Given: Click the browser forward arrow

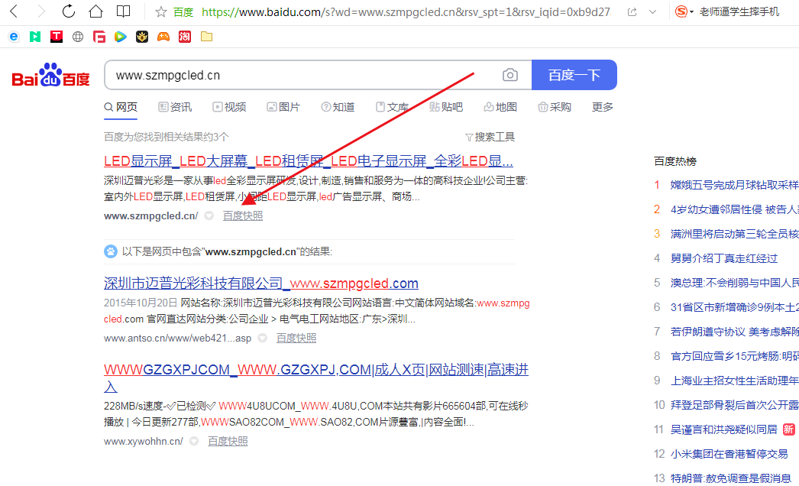Looking at the screenshot, I should point(41,11).
